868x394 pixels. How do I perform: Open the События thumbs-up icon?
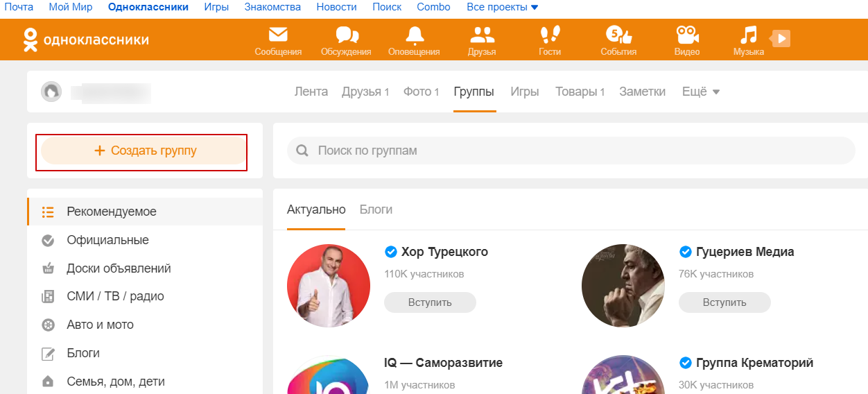click(x=618, y=35)
